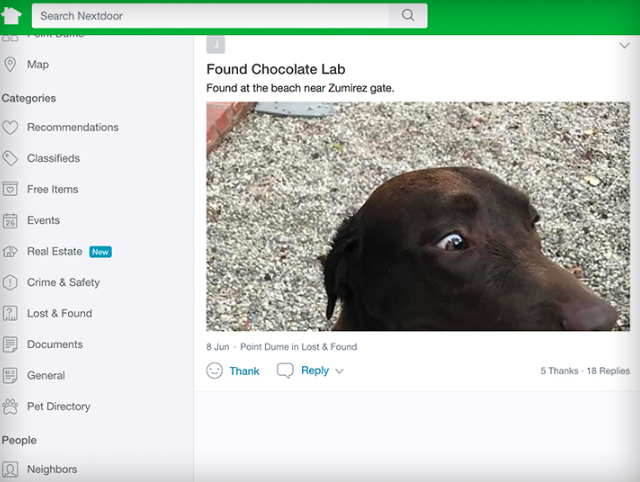640x482 pixels.
Task: View the 18 Replies link
Action: click(x=607, y=371)
